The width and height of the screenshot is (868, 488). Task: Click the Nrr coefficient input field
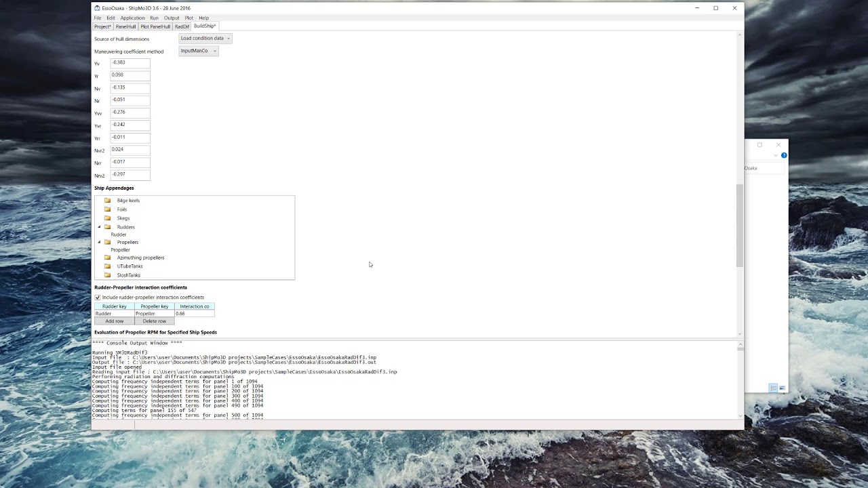click(x=130, y=162)
